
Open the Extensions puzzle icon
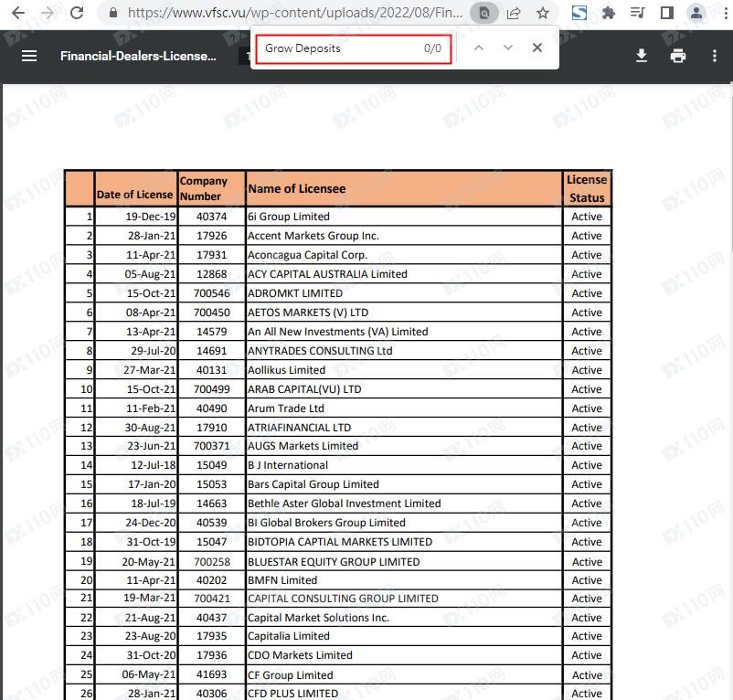tap(609, 13)
